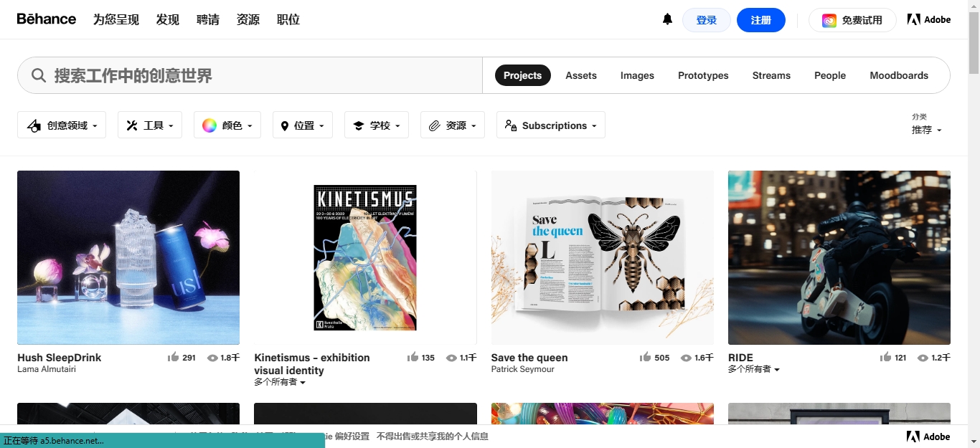Switch to the Assets tab
Screen dimensions: 980x448
click(x=581, y=75)
